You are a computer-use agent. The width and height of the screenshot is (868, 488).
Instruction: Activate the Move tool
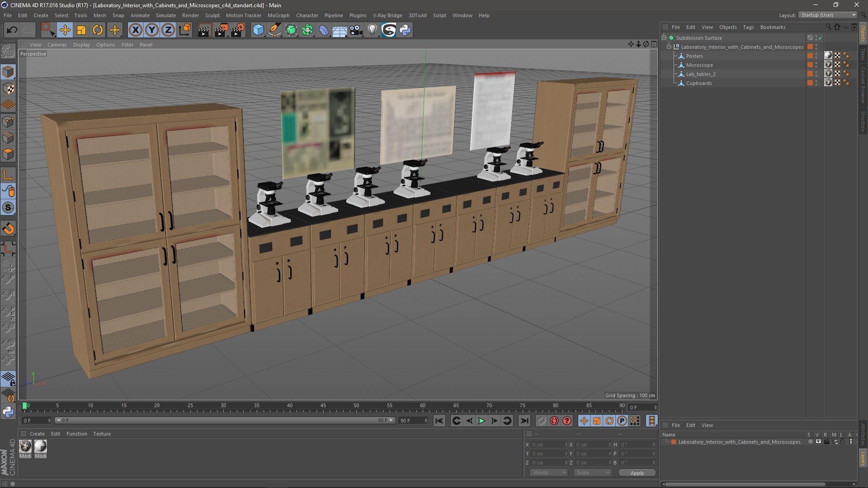coord(65,30)
